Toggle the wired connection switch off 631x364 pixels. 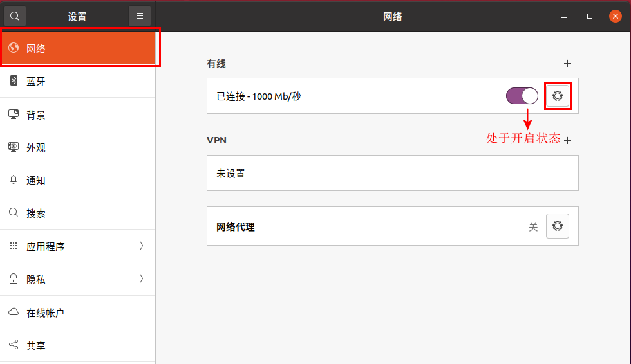[x=522, y=96]
